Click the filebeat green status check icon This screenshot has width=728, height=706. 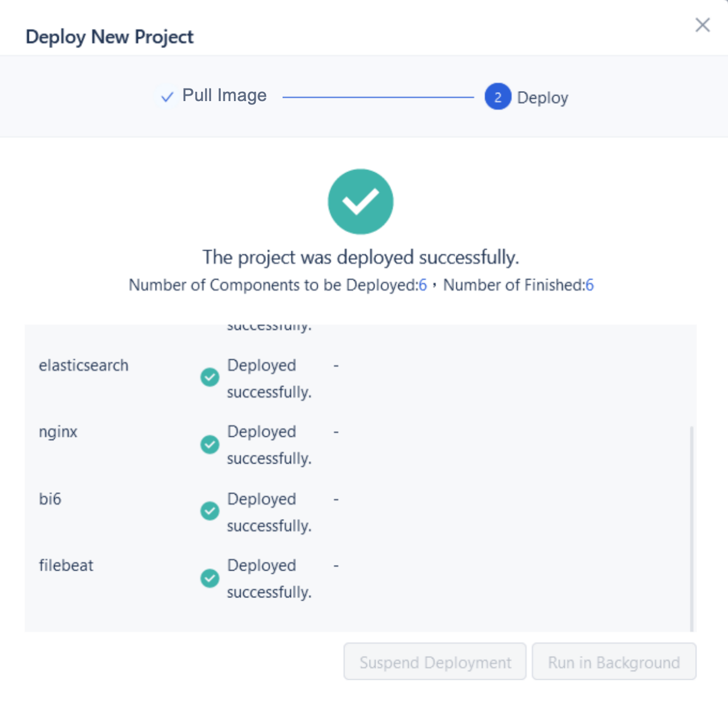coord(210,578)
